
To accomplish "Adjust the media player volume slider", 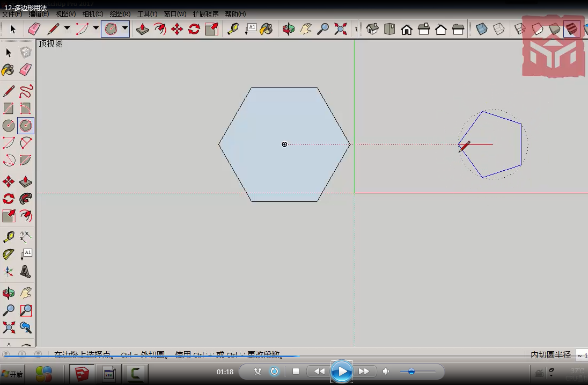I will pos(411,372).
